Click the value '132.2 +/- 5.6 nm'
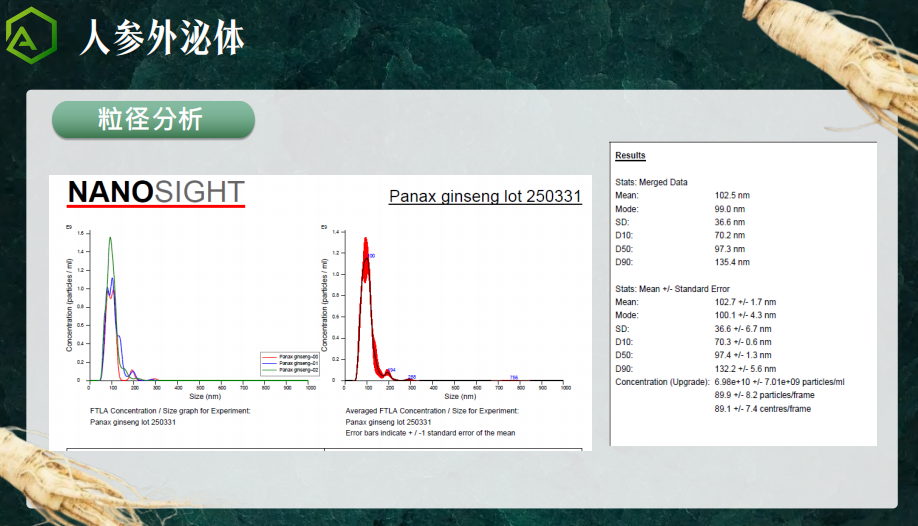 [x=745, y=368]
